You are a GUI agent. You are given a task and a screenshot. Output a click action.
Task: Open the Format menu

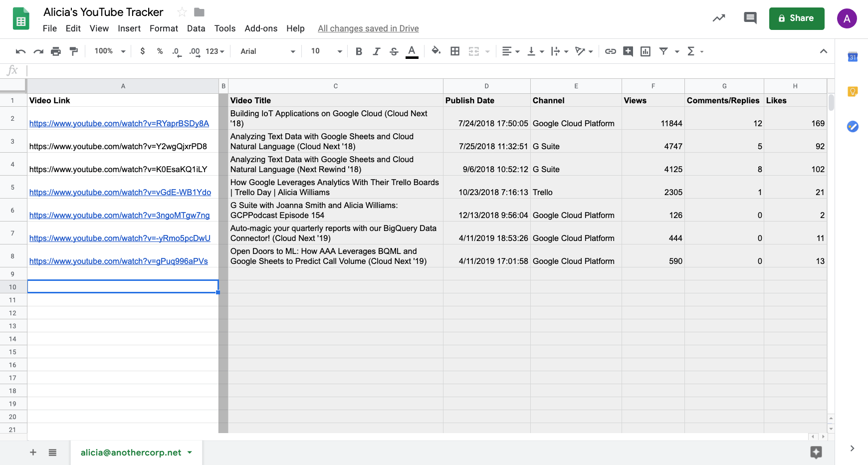pos(164,28)
